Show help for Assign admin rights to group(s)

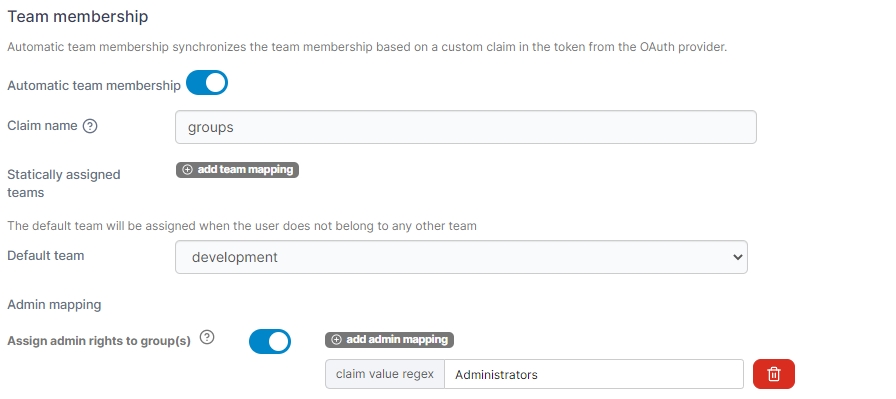click(x=207, y=337)
